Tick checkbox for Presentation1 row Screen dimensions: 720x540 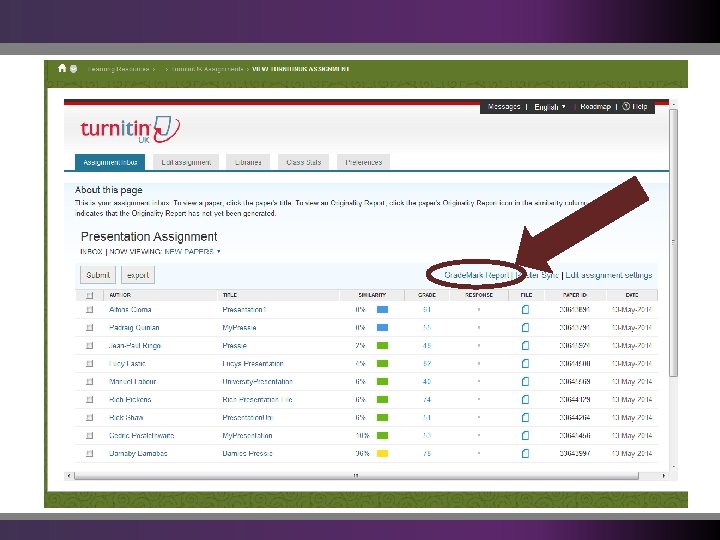tap(90, 309)
